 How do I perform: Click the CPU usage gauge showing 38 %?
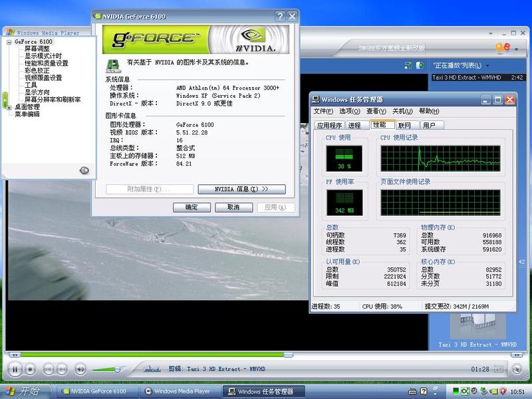click(x=344, y=158)
